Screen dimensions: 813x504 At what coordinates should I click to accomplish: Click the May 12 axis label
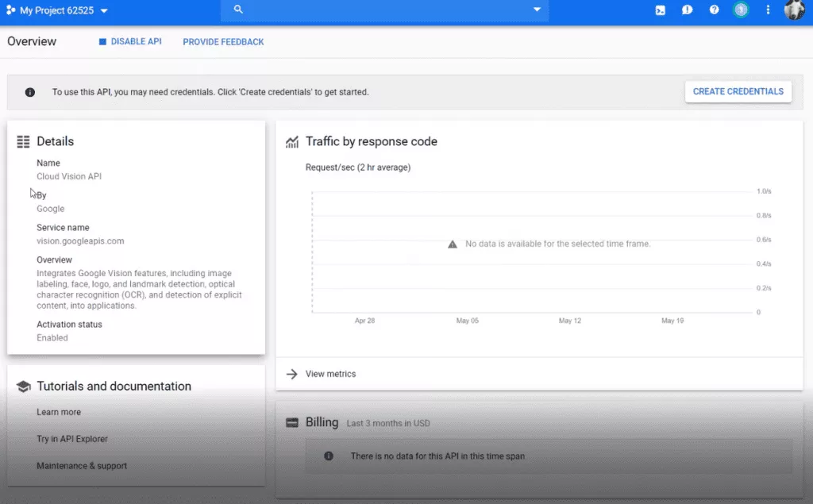click(570, 321)
